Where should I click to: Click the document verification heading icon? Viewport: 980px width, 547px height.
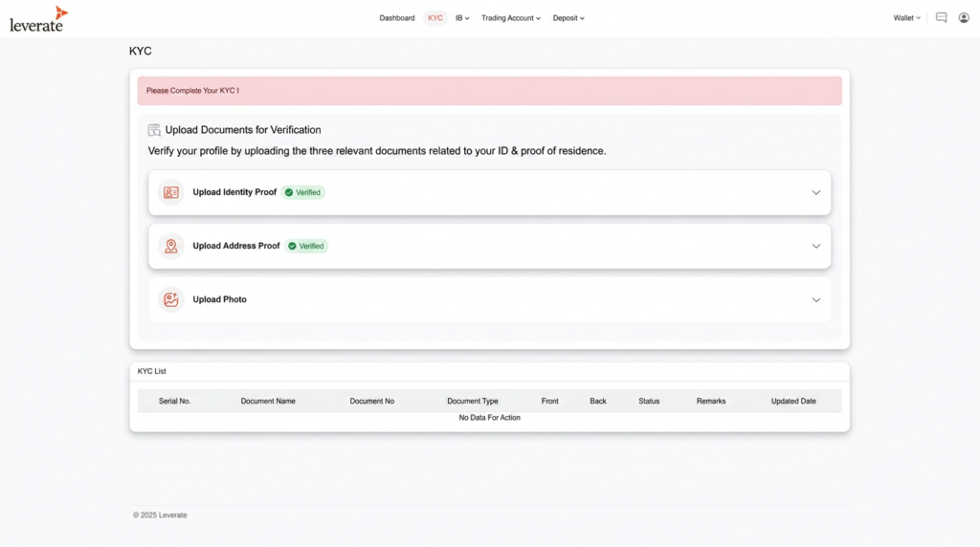154,130
